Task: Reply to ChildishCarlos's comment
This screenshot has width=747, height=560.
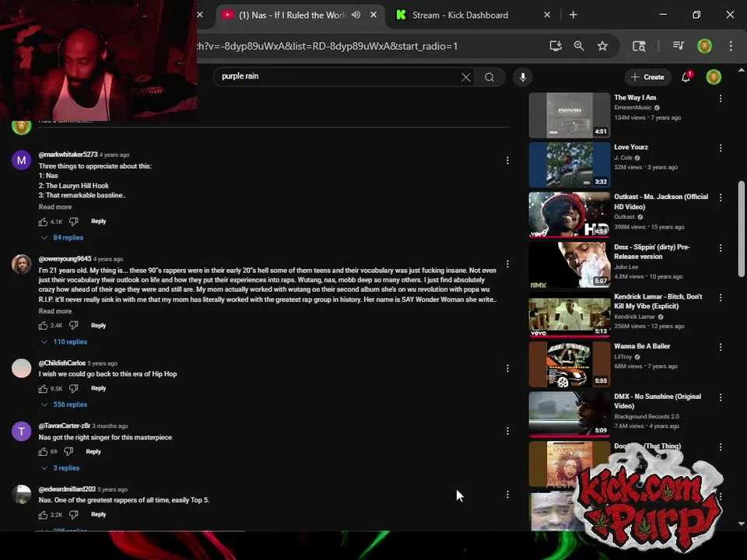Action: (99, 389)
